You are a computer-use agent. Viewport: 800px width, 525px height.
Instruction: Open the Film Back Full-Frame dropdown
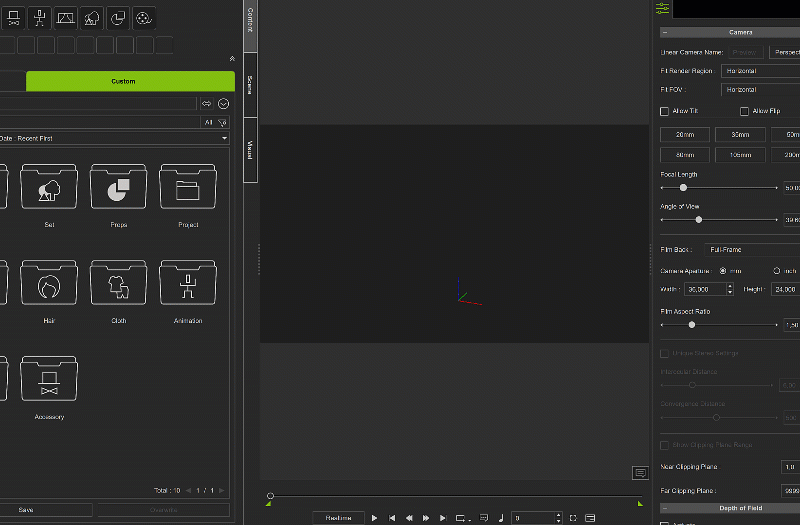(750, 249)
